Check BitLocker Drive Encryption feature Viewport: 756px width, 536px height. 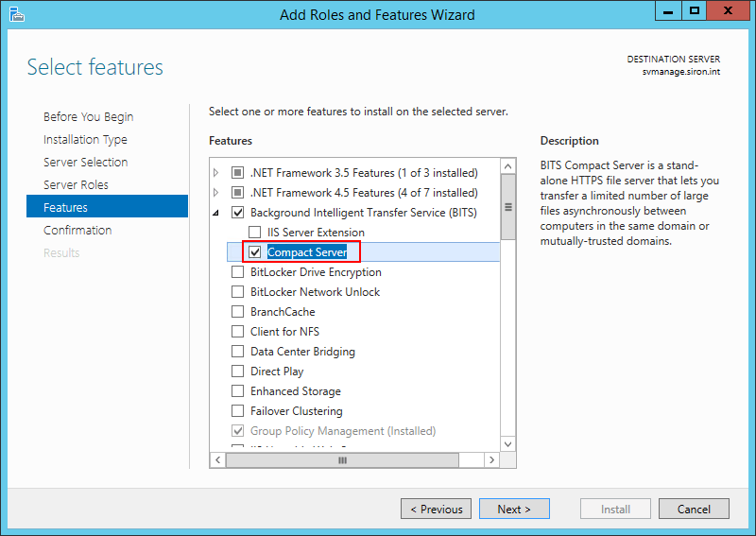pos(238,272)
